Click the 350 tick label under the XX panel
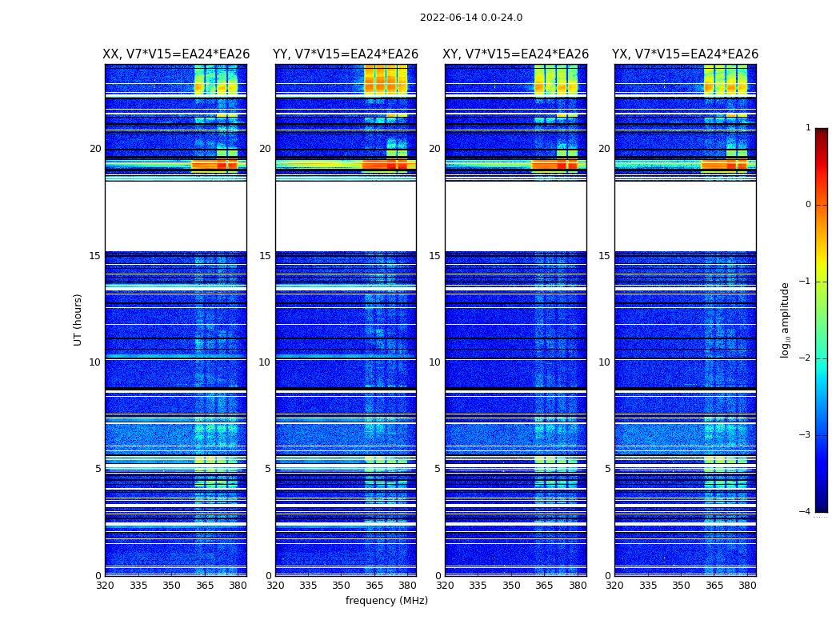 pyautogui.click(x=171, y=586)
